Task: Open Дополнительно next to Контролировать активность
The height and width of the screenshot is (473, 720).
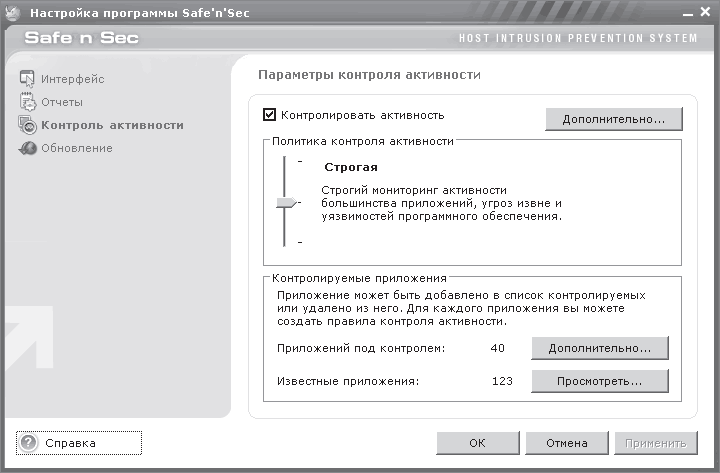Action: point(613,119)
